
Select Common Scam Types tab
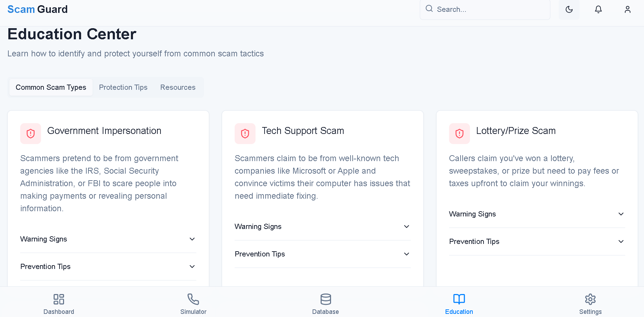click(x=51, y=87)
